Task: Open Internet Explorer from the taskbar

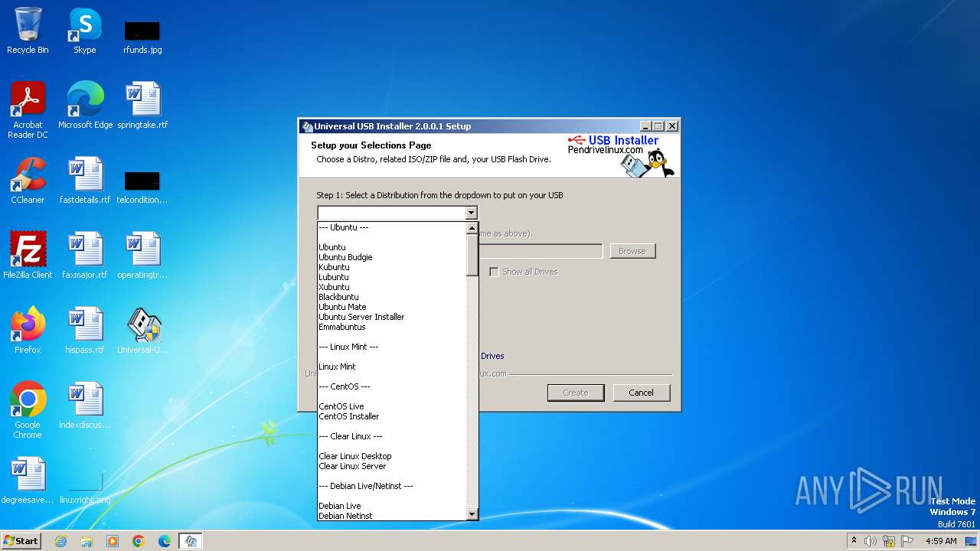Action: pos(60,541)
